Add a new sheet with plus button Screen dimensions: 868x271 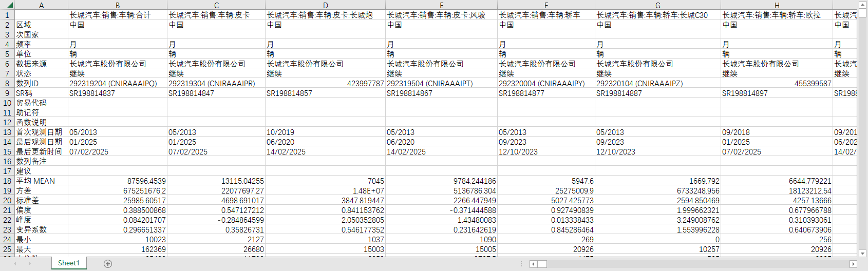(108, 263)
